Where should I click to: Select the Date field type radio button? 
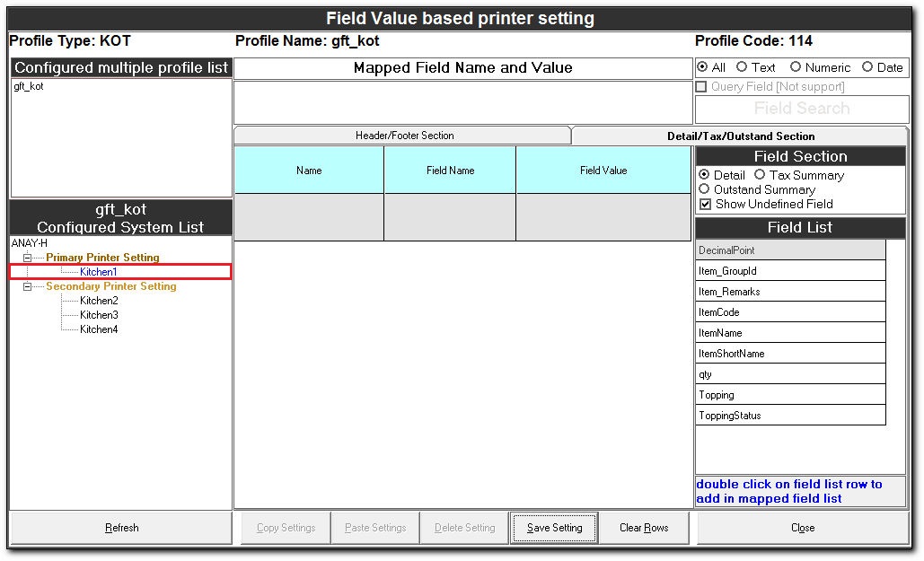(867, 67)
